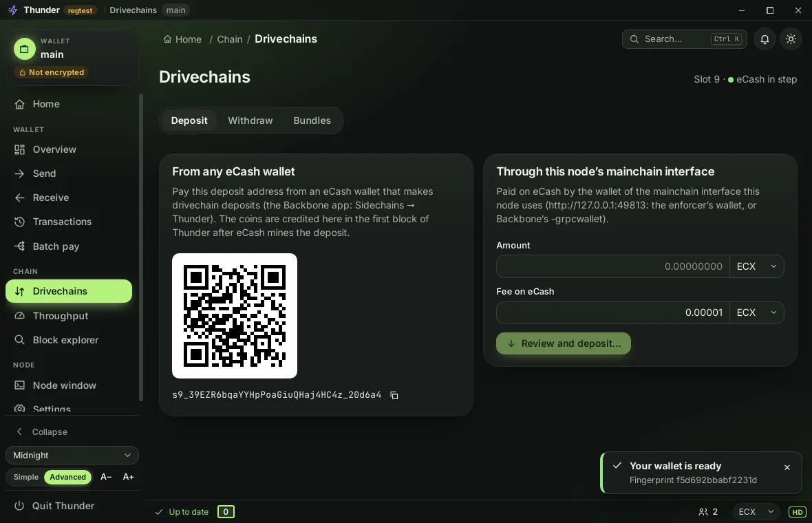Viewport: 812px width, 523px height.
Task: Select the Withdraw tab
Action: pyautogui.click(x=250, y=120)
